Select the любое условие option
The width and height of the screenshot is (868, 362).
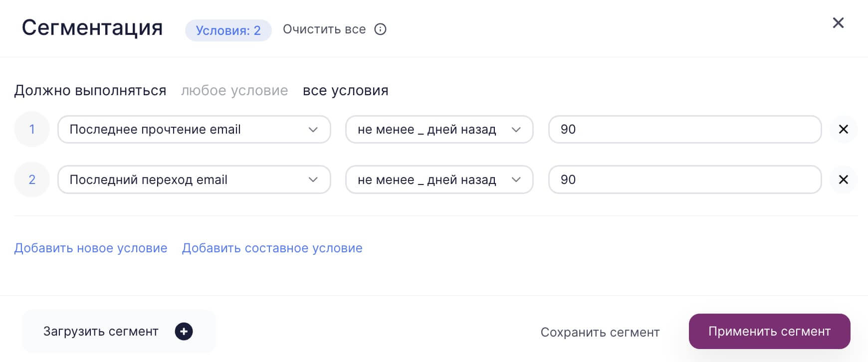[x=234, y=90]
